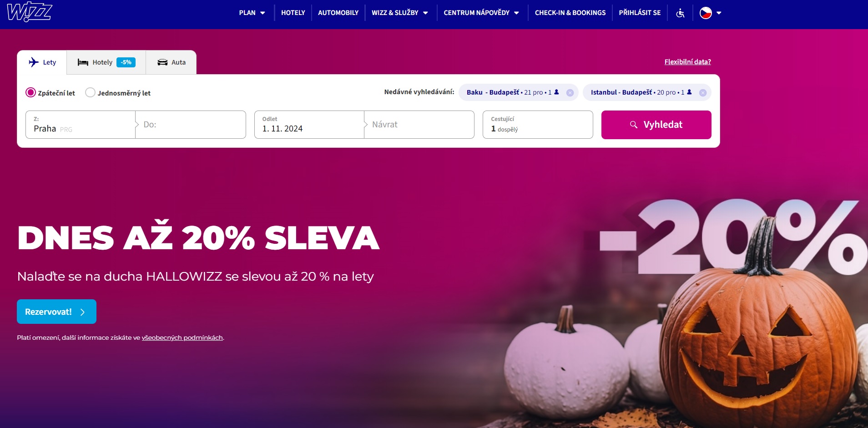Remove Baku - Budapešť recent search

[x=570, y=93]
